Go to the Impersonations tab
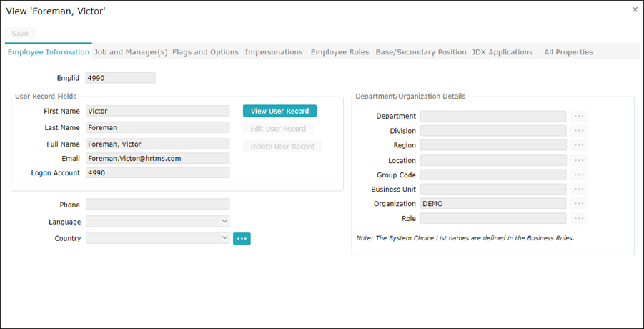Image resolution: width=644 pixels, height=329 pixels. (x=273, y=52)
